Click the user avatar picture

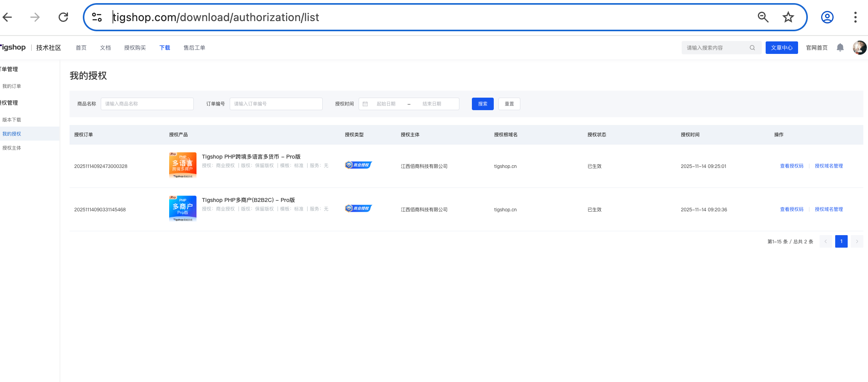point(859,48)
